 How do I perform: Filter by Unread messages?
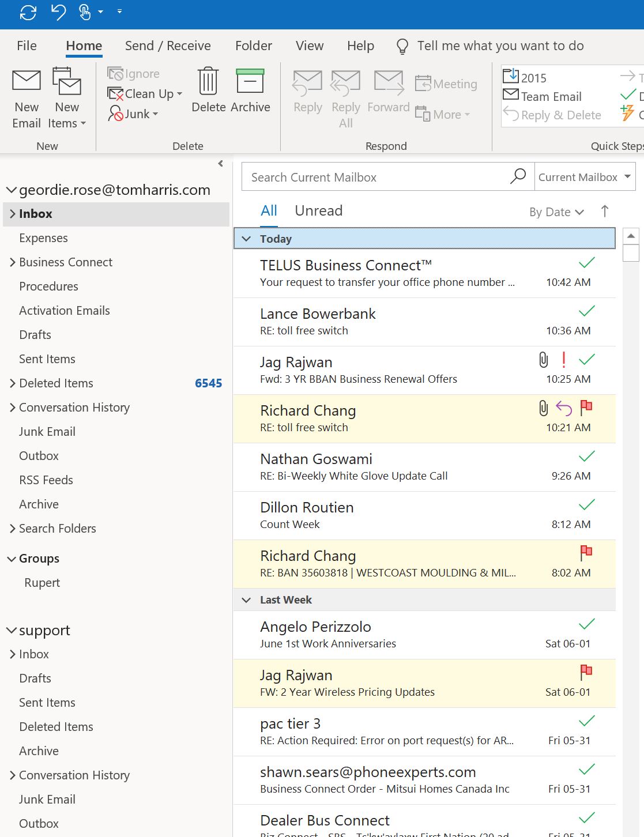point(319,210)
